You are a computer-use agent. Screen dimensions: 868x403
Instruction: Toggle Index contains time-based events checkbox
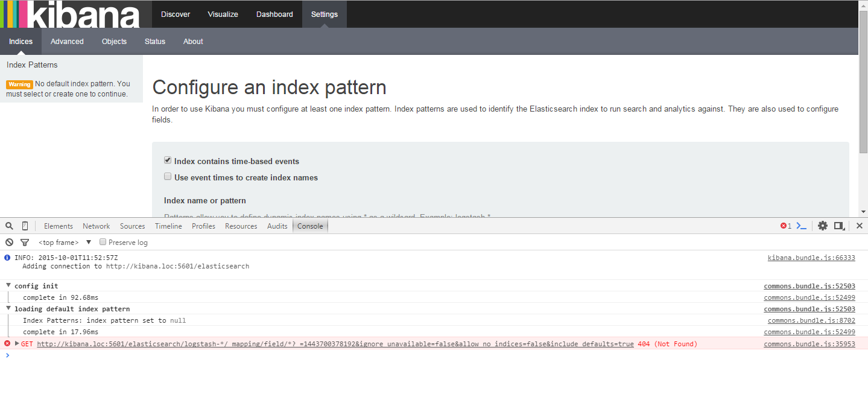168,160
